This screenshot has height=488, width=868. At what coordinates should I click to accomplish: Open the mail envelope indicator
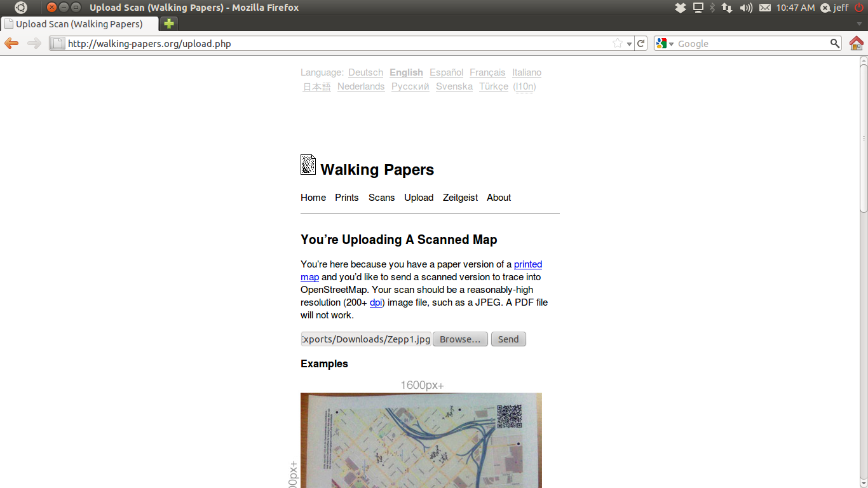tap(765, 8)
